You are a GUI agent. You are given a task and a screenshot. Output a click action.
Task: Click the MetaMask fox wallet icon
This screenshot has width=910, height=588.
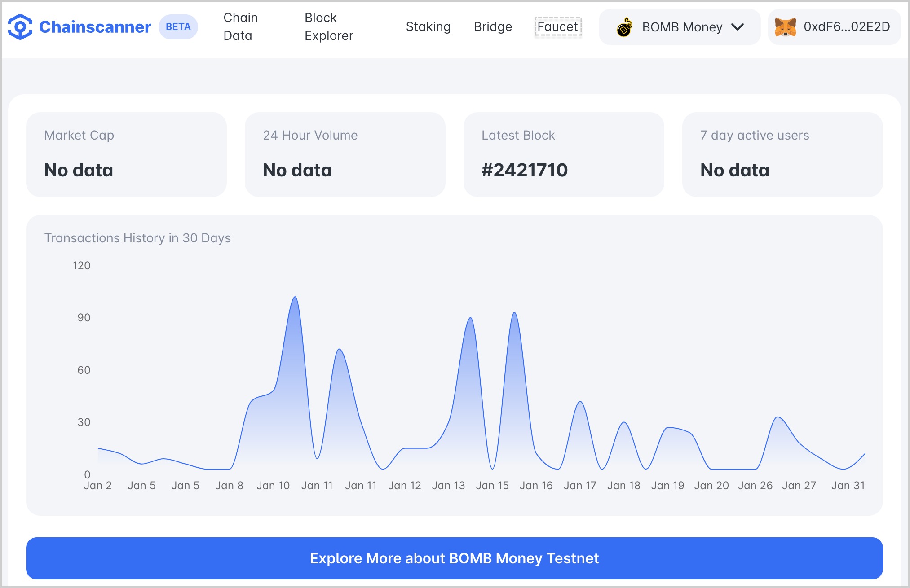(786, 27)
